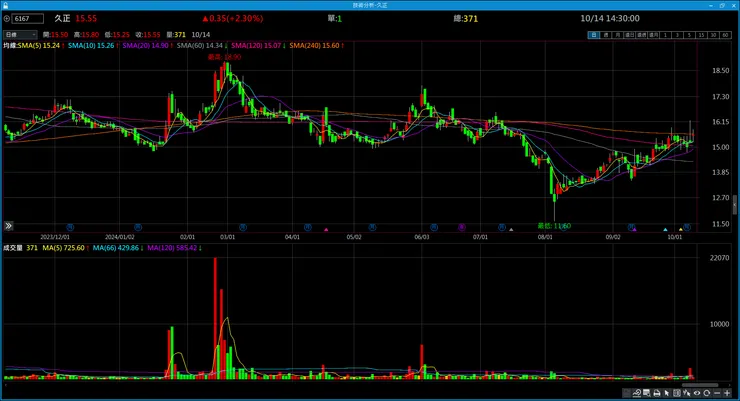
Task: Click the timestamp 10/14 14:30:00
Action: (x=610, y=18)
